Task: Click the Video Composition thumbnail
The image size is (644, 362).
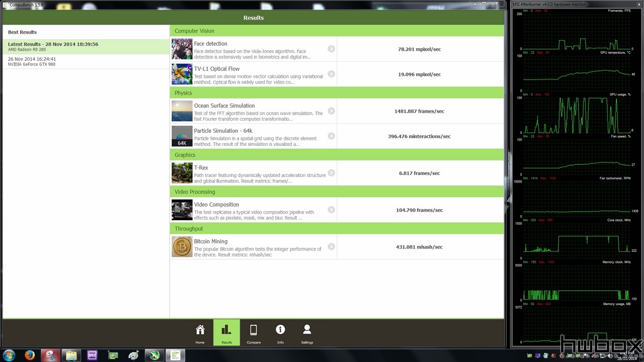Action: (x=182, y=210)
